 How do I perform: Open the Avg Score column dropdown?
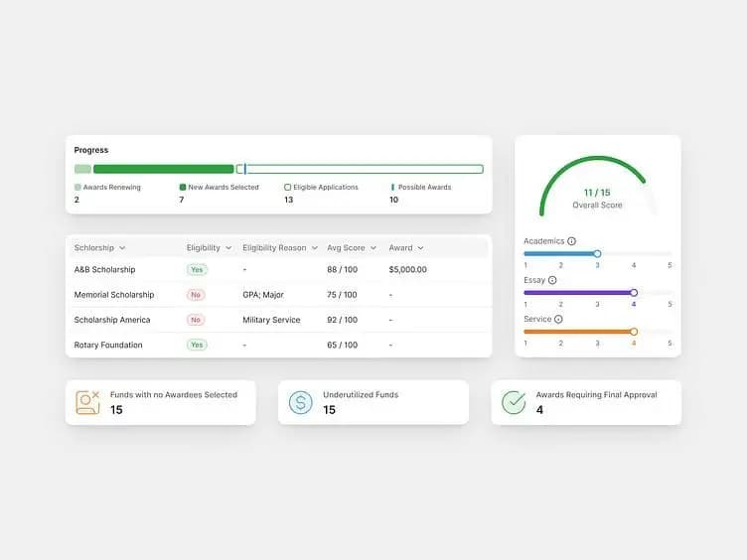[x=373, y=248]
